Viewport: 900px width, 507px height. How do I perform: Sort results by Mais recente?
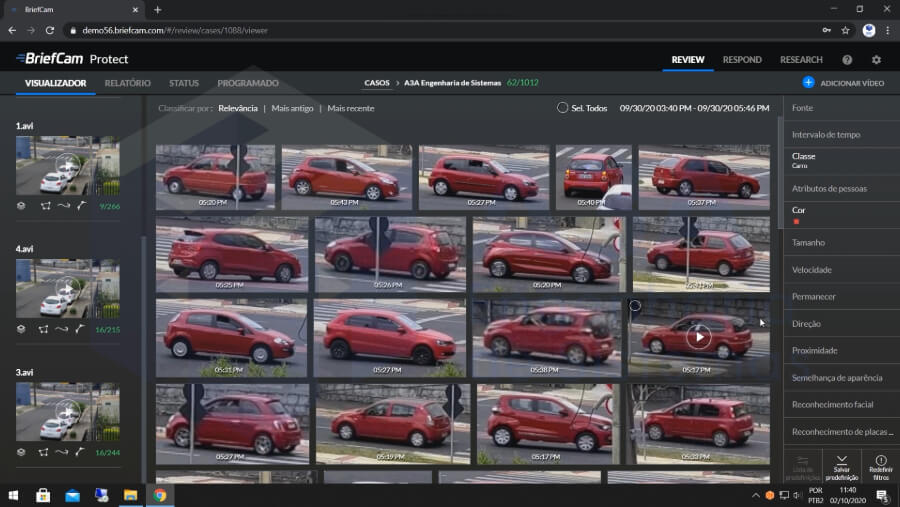350,108
